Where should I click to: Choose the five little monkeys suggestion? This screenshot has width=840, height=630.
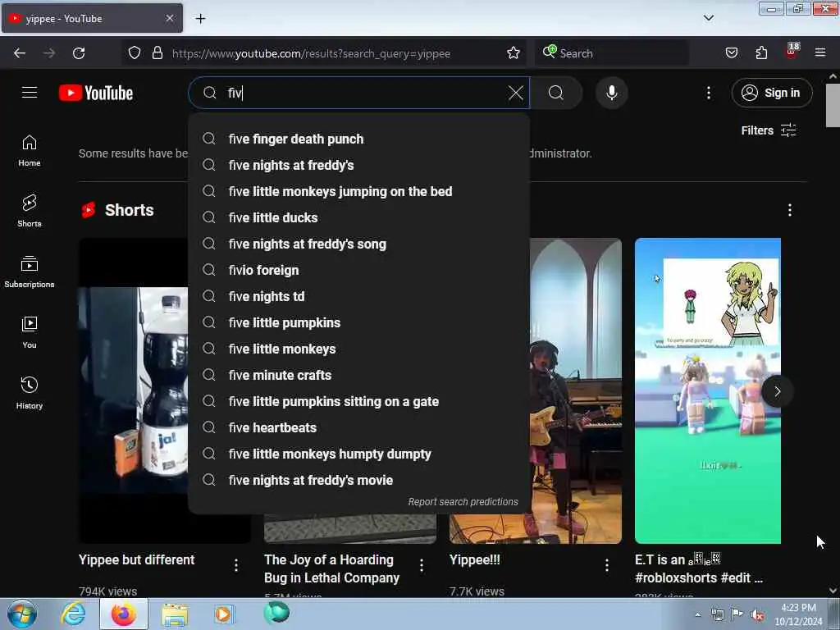point(359,349)
